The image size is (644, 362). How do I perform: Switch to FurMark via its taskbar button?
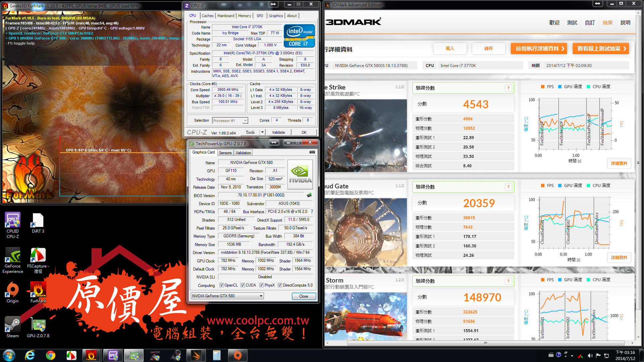(x=91, y=355)
